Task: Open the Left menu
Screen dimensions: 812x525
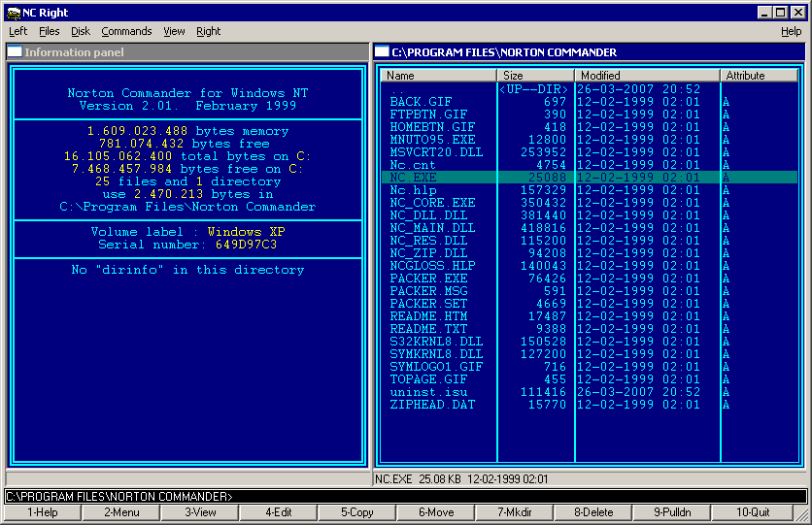Action: tap(17, 31)
